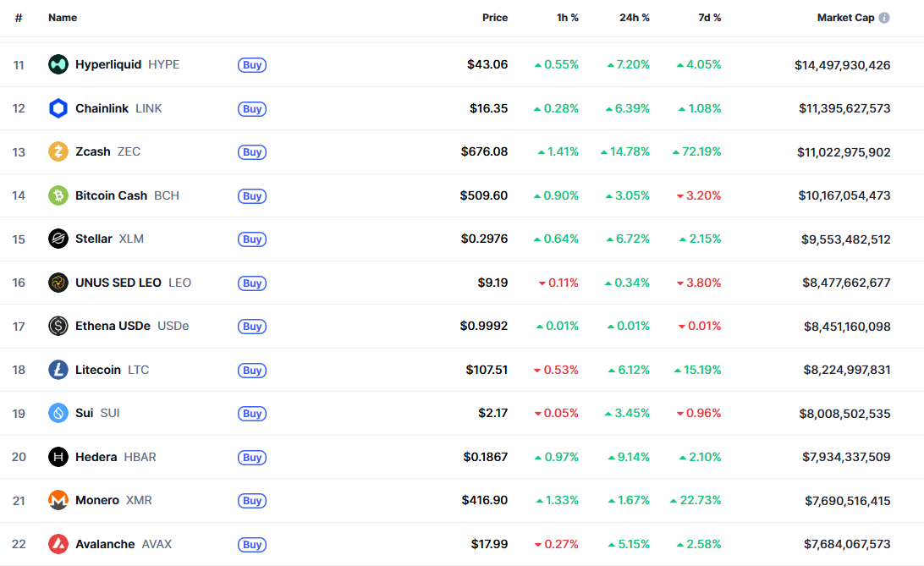
Task: Click the Monero orange logo icon
Action: (x=58, y=500)
